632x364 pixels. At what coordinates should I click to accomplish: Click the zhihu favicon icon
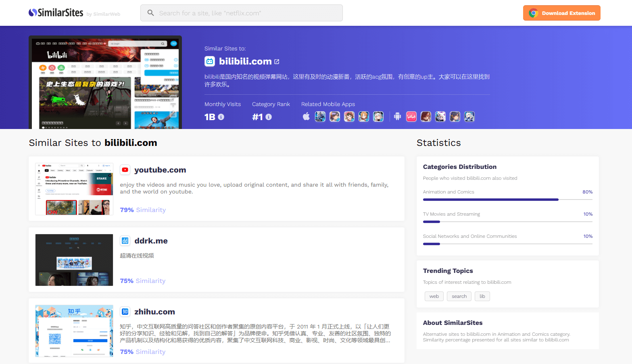coord(125,312)
